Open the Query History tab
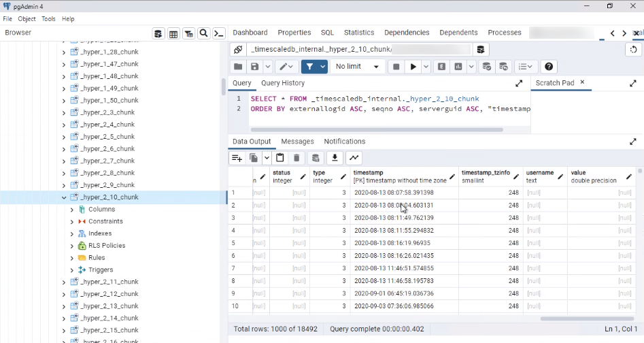This screenshot has height=343, width=644. [283, 83]
